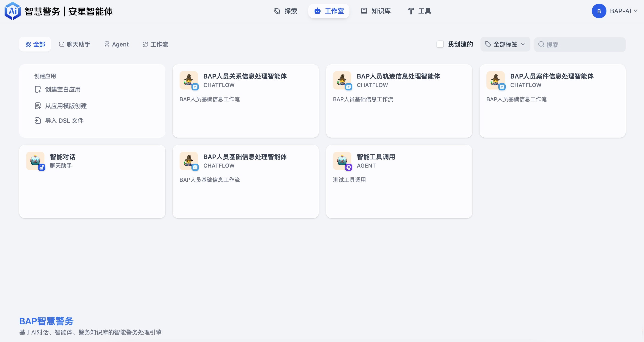This screenshot has height=342, width=644.
Task: Click the wizard avatar on BAP人员案件信息处理智能体
Action: [495, 80]
